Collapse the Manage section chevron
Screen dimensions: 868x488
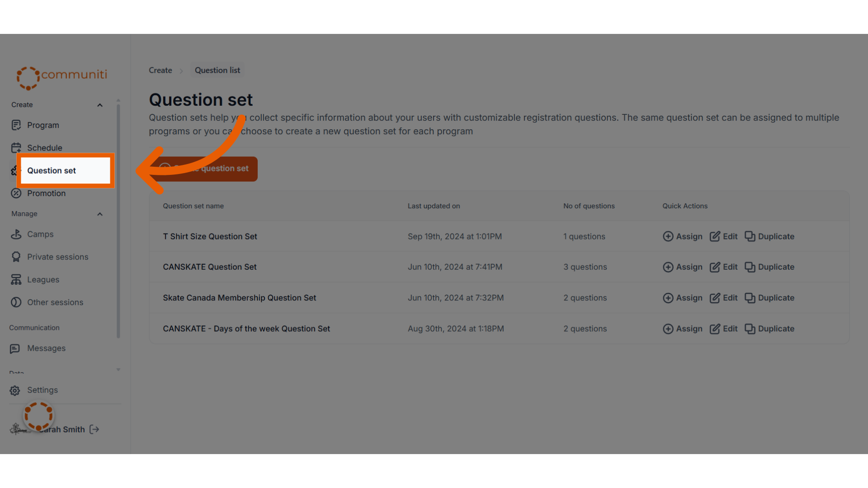[x=100, y=214]
